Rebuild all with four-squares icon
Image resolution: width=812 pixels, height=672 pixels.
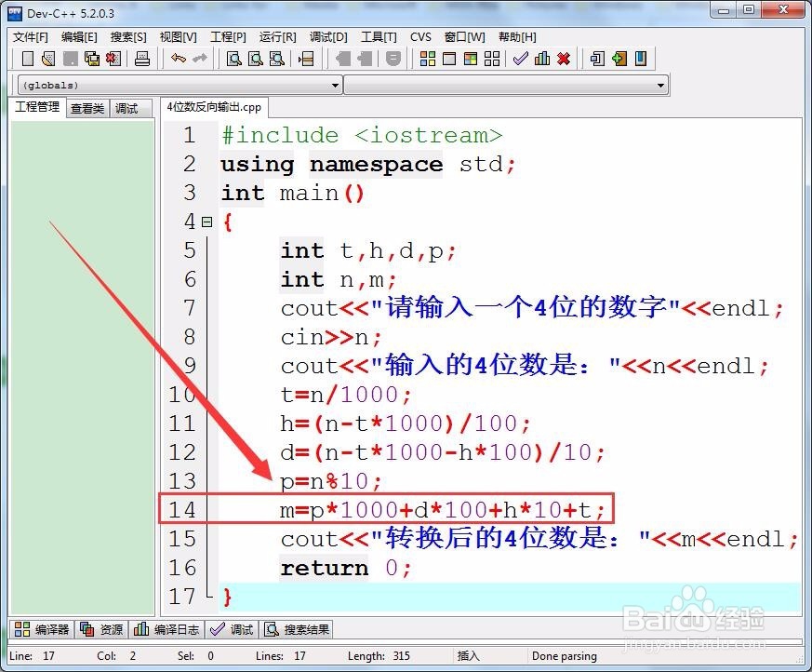(492, 59)
